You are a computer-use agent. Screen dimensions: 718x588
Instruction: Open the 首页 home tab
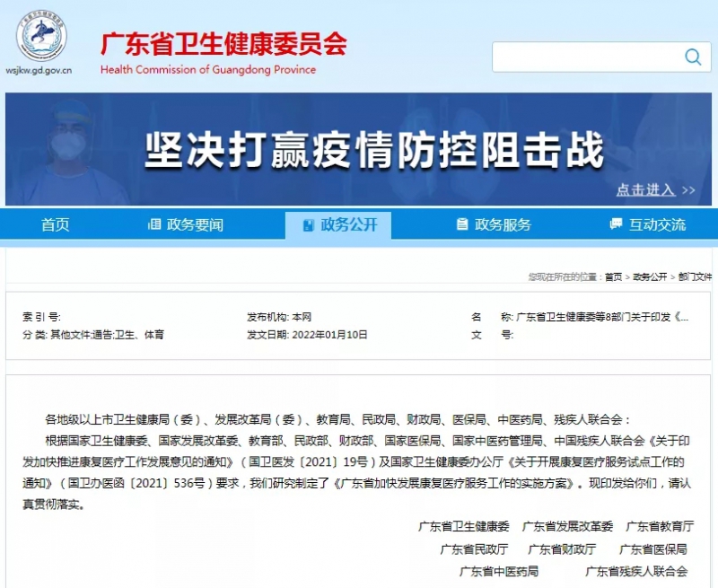pos(55,225)
